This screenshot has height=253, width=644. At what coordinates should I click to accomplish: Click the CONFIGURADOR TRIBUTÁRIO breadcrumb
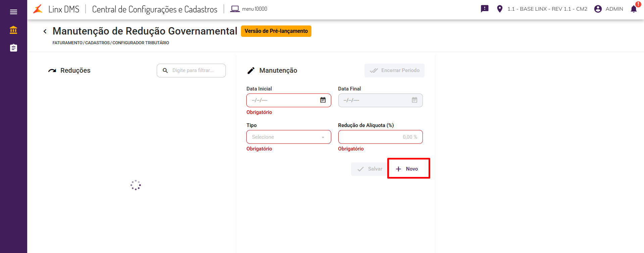click(x=141, y=43)
